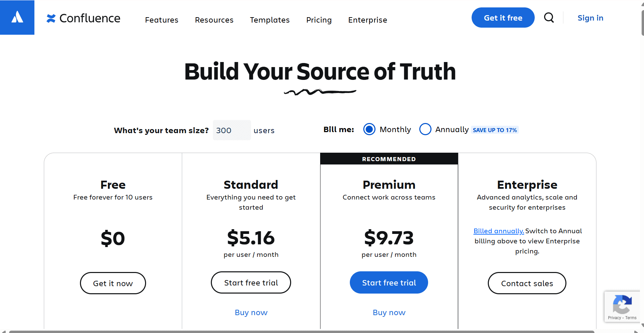The image size is (644, 333).
Task: Open the search magnifier
Action: (x=549, y=18)
